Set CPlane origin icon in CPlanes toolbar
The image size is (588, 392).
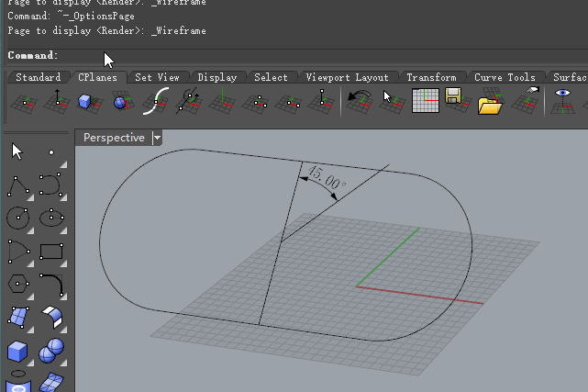[24, 102]
